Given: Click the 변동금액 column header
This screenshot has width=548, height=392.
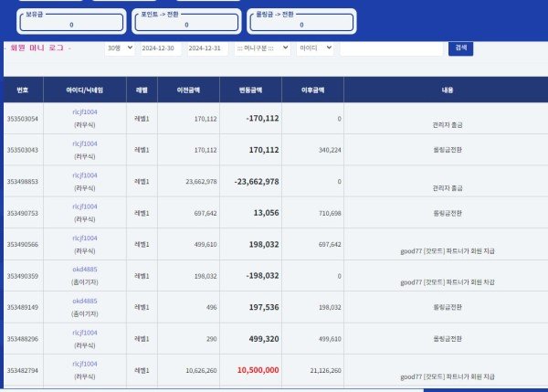Looking at the screenshot, I should (250, 90).
